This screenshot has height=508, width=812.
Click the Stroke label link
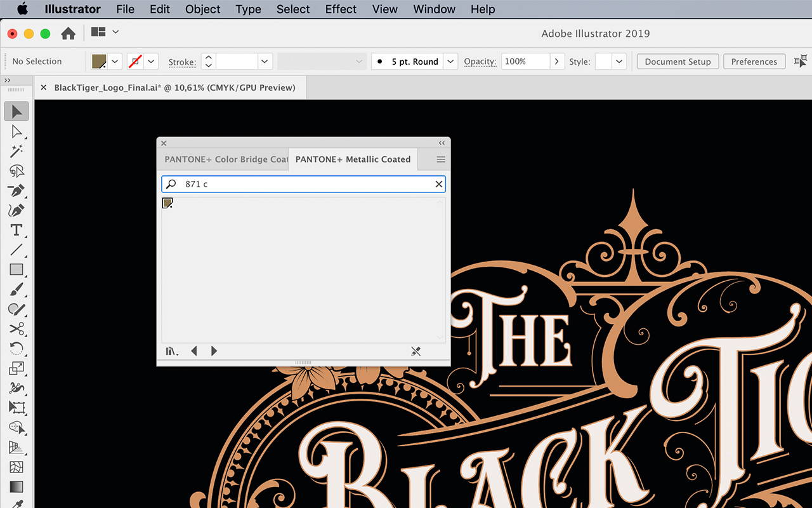click(182, 62)
